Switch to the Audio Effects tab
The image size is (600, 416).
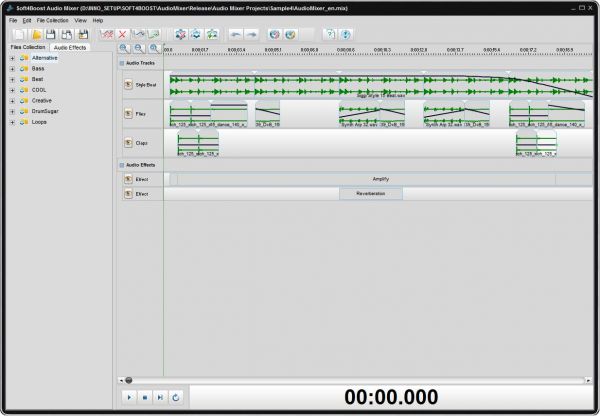70,47
